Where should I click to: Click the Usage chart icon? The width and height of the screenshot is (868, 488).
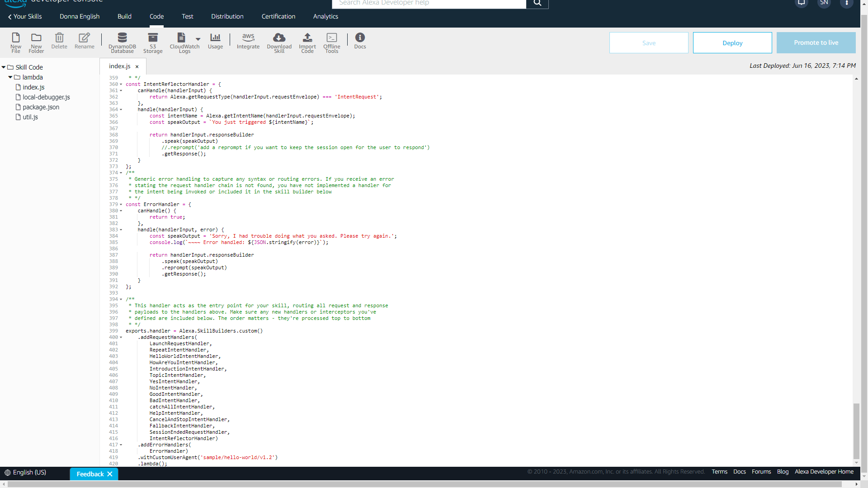click(215, 38)
